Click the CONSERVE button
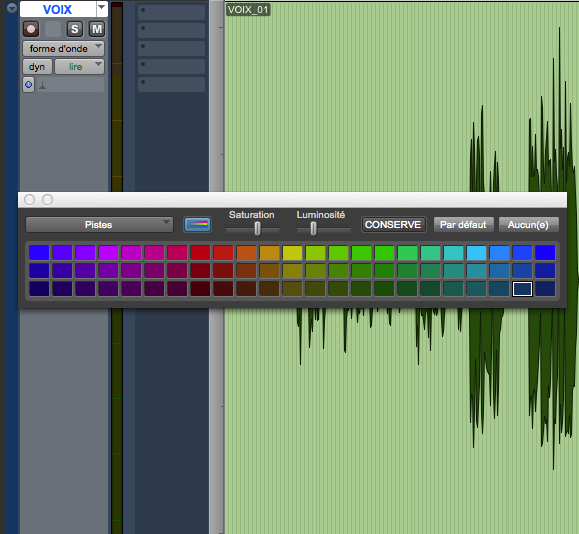Screen dimensions: 579x534 393,225
